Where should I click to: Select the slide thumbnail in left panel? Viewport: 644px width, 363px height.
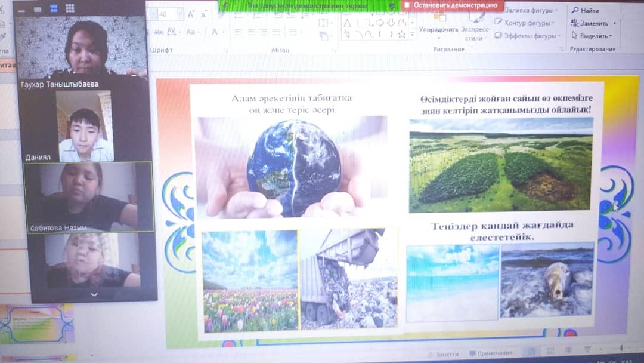pyautogui.click(x=37, y=323)
